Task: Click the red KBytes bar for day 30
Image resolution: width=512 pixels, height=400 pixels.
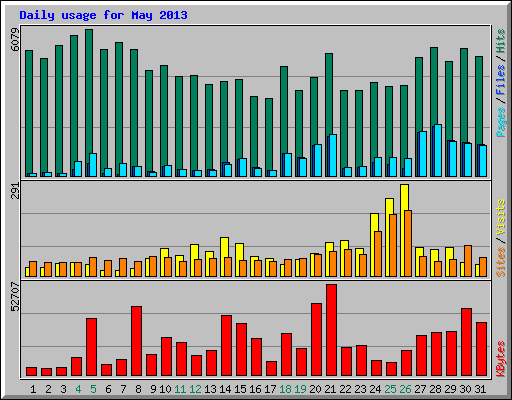Action: (x=466, y=342)
